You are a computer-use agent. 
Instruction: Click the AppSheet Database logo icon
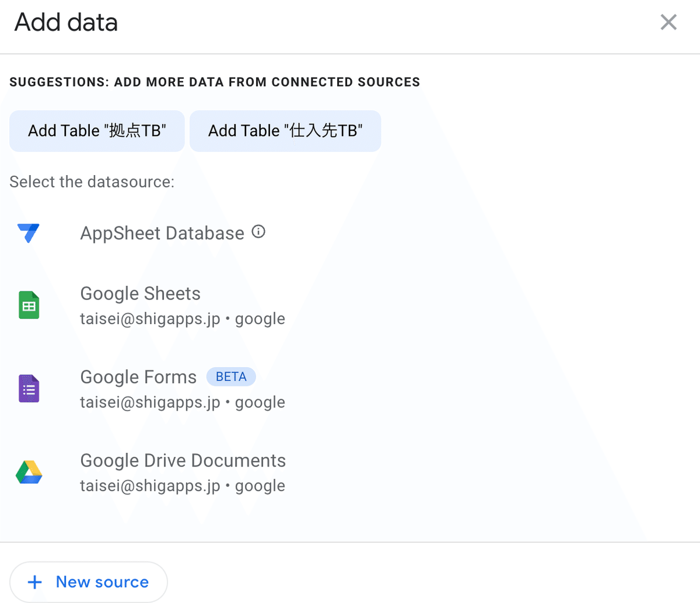click(x=29, y=233)
